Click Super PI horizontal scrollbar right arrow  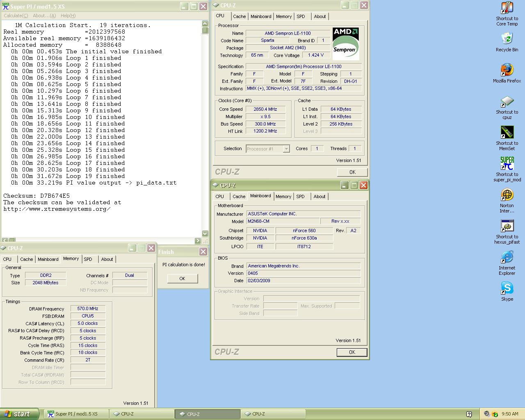coord(198,241)
